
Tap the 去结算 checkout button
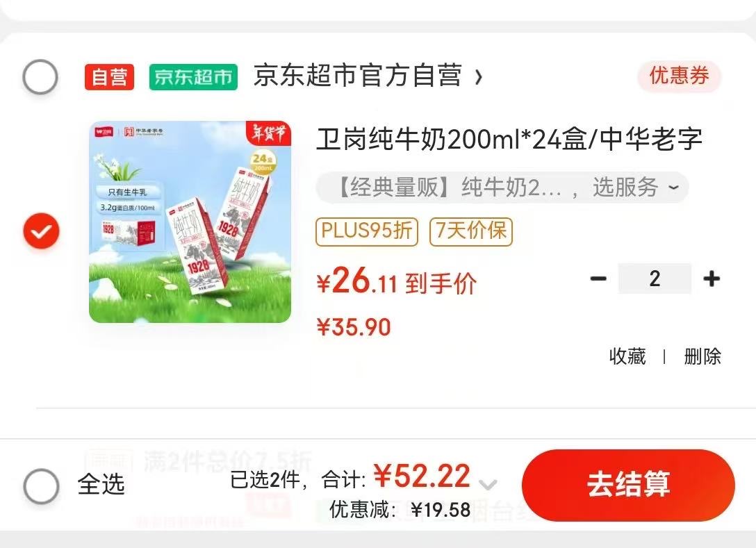[x=628, y=485]
